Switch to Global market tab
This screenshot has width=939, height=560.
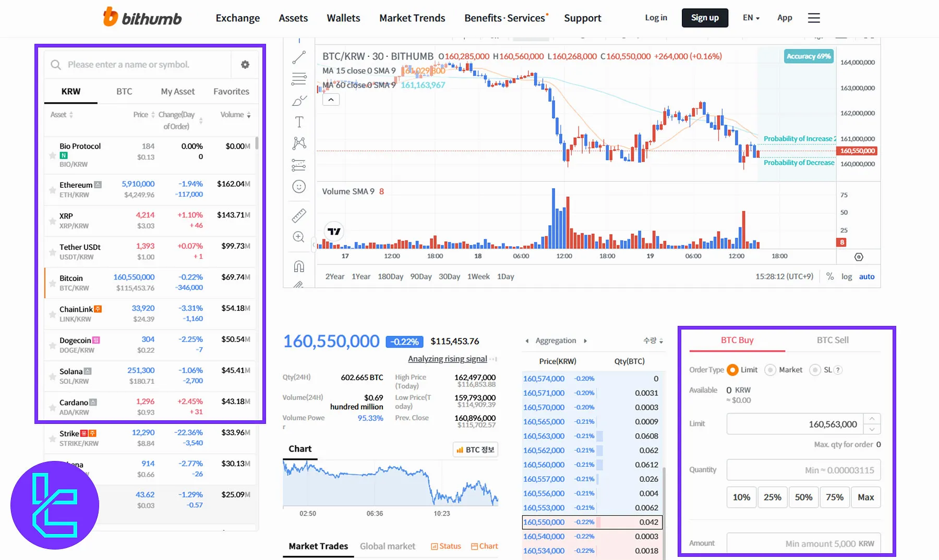pos(388,546)
